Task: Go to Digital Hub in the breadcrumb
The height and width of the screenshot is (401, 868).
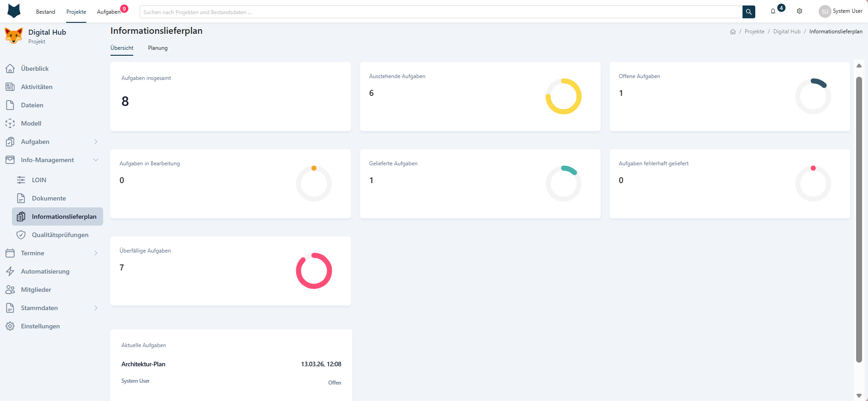Action: [787, 32]
